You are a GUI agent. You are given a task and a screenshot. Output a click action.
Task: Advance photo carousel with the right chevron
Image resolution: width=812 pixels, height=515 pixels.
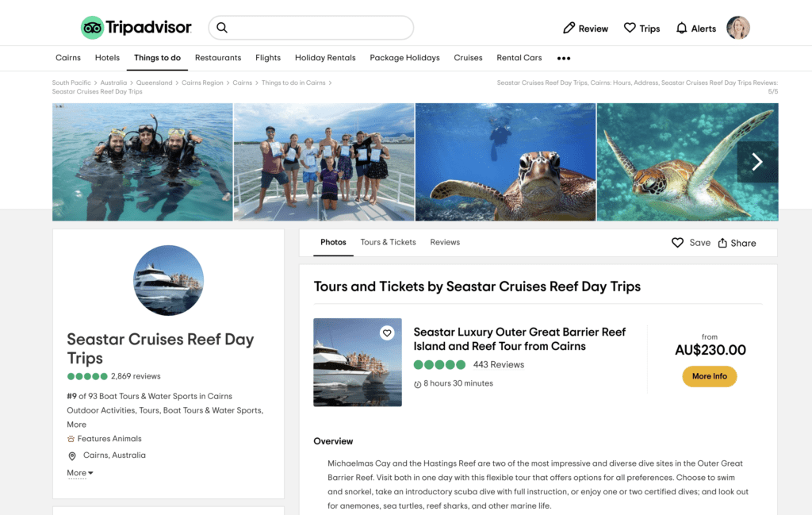coord(757,162)
